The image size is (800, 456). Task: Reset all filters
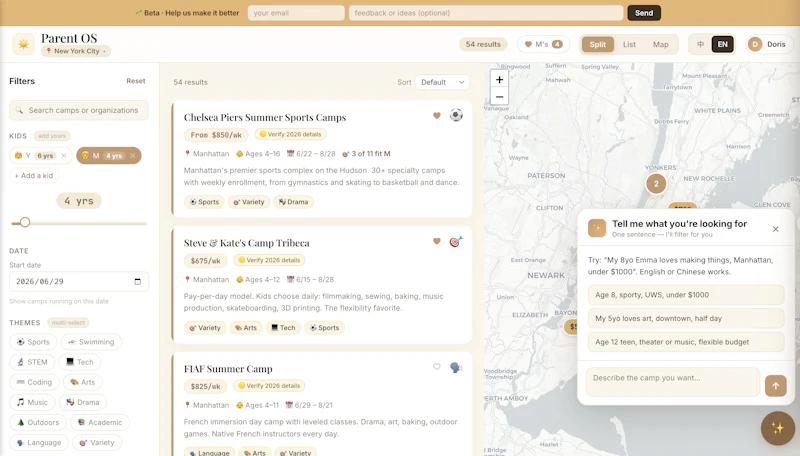point(136,81)
